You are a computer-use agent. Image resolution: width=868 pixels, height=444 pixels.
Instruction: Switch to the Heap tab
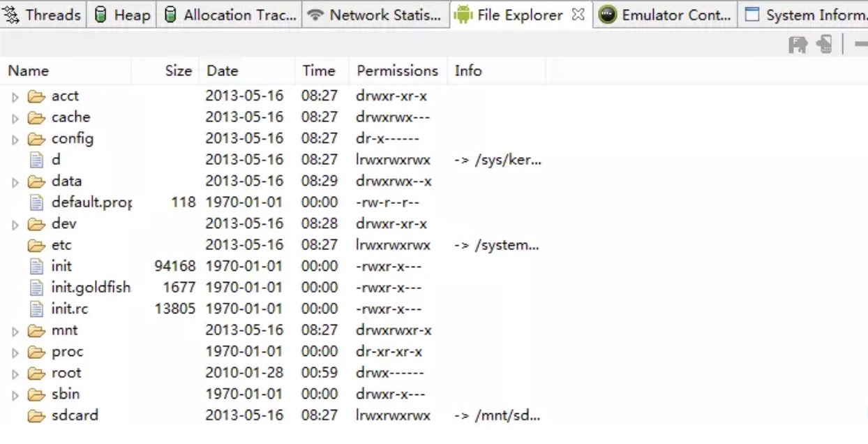click(x=122, y=15)
